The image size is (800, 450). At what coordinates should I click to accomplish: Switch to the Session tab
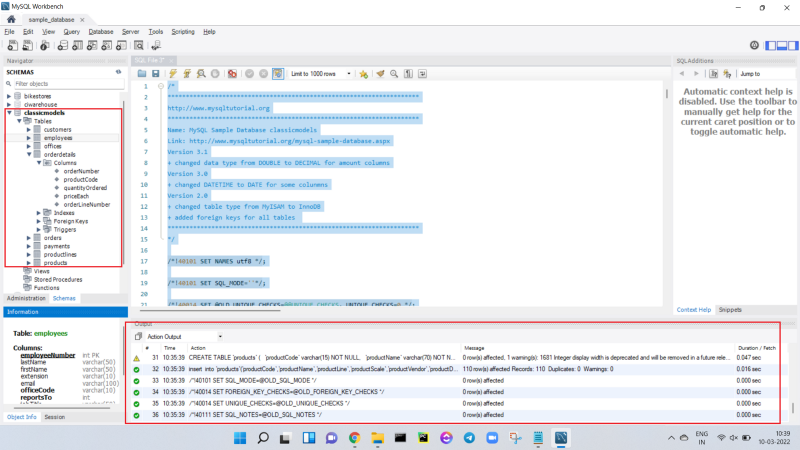[55, 417]
